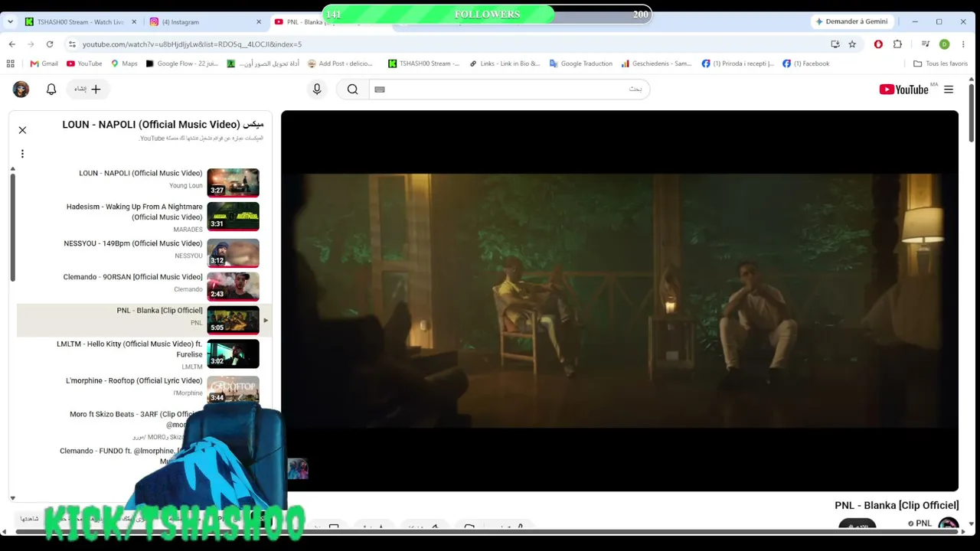Open the Opera red extension icon
The width and height of the screenshot is (980, 551).
click(x=878, y=44)
